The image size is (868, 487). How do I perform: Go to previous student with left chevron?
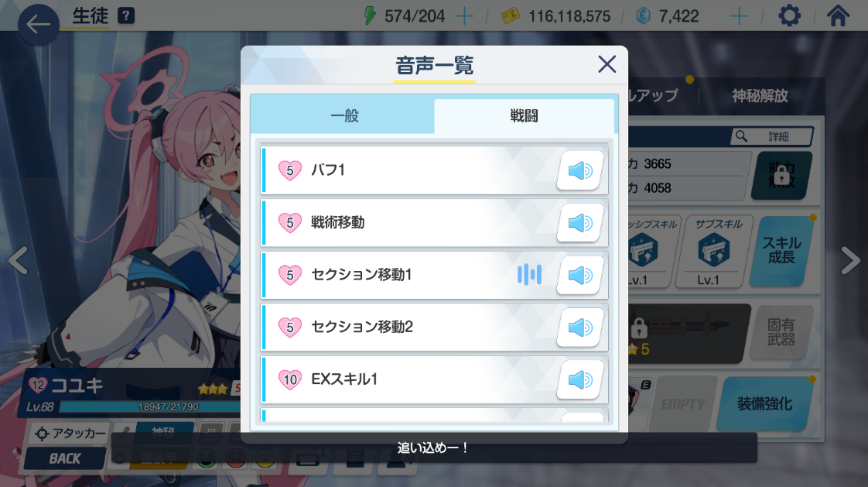click(18, 260)
